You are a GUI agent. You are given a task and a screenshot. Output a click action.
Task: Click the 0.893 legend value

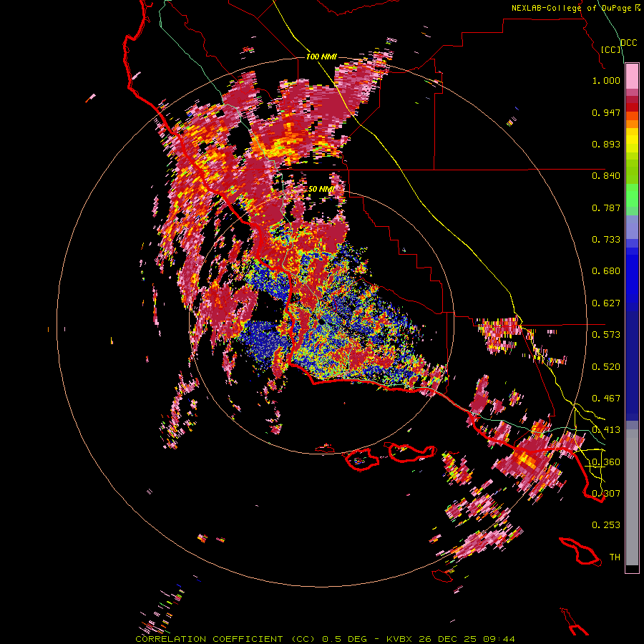click(x=606, y=144)
